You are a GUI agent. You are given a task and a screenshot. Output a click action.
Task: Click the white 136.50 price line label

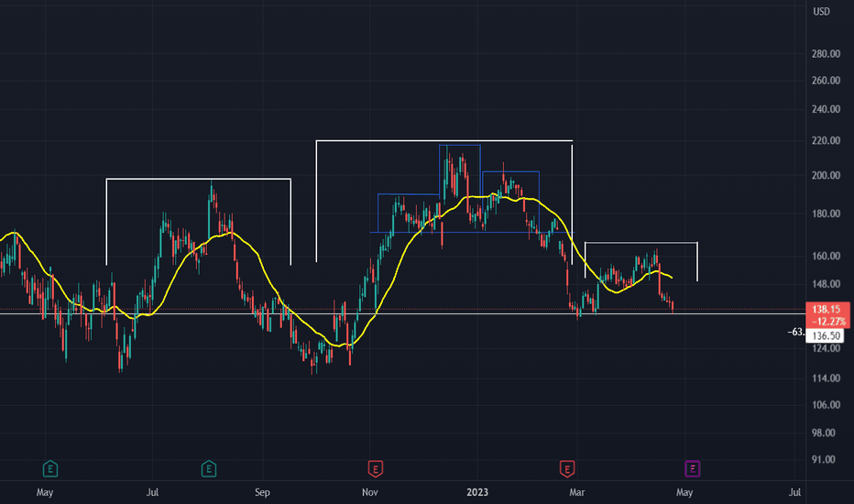(x=825, y=335)
